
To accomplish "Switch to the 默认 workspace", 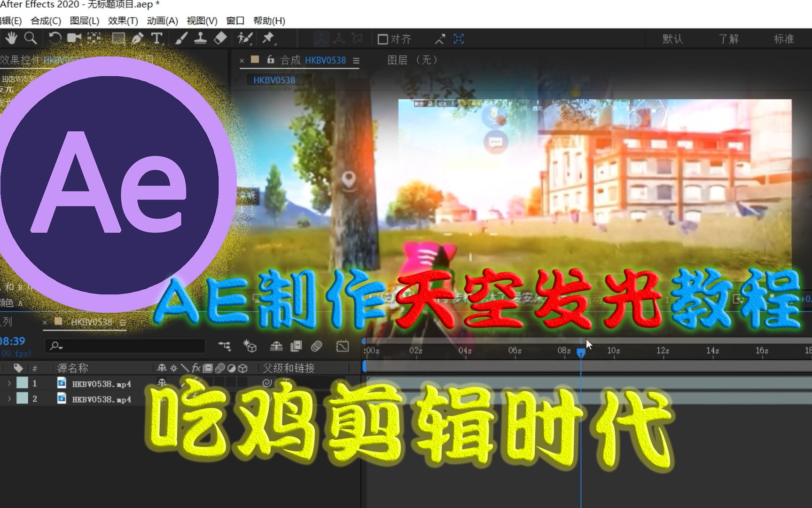I will coord(672,39).
